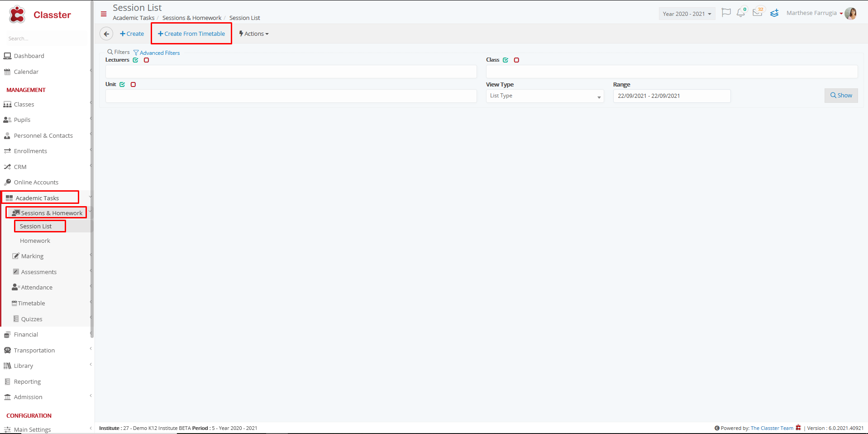Deselect all Class items with red square
Viewport: 868px width, 434px height.
tap(516, 60)
